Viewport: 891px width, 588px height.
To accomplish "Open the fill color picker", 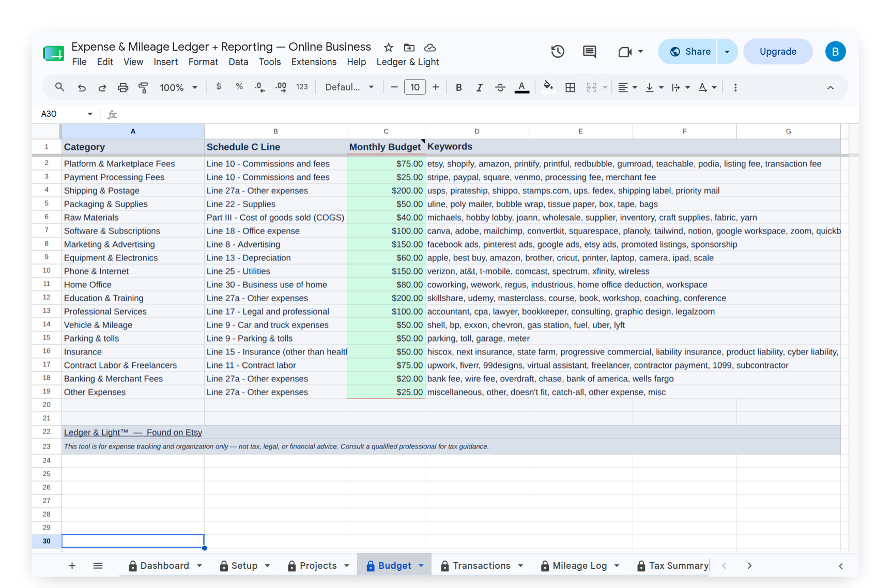I will (x=548, y=87).
